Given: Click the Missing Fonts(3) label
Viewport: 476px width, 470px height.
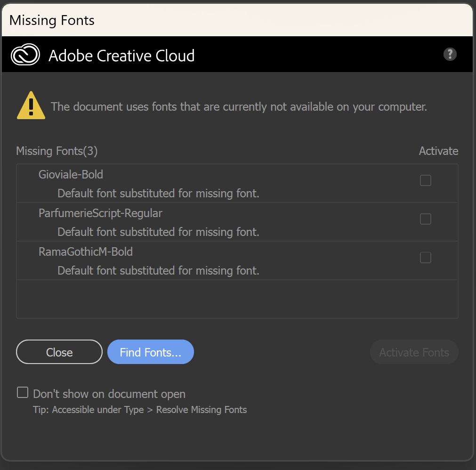Looking at the screenshot, I should click(56, 151).
